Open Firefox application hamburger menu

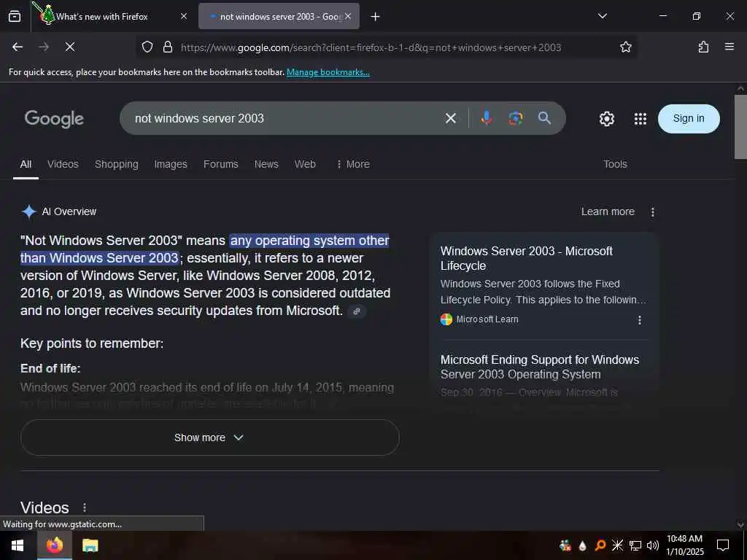pyautogui.click(x=729, y=47)
